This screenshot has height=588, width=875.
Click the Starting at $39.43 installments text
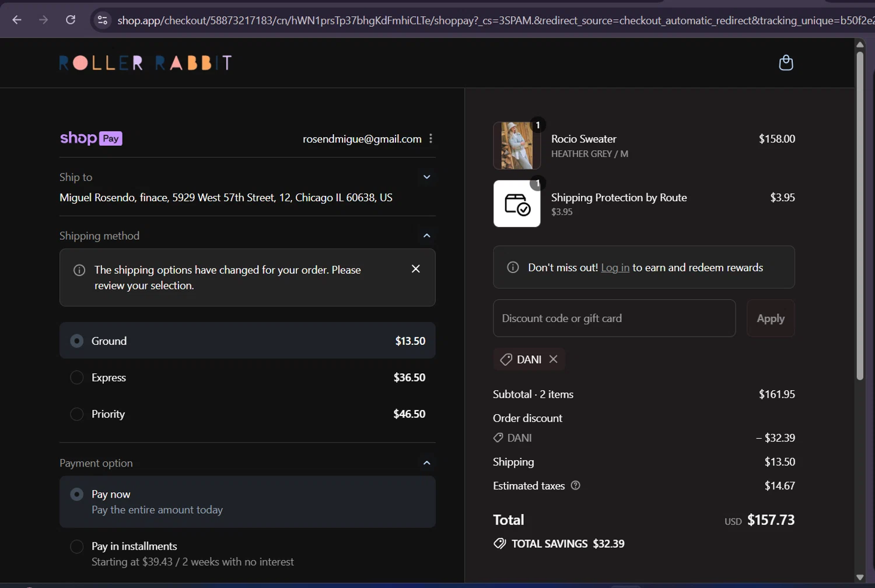[192, 562]
